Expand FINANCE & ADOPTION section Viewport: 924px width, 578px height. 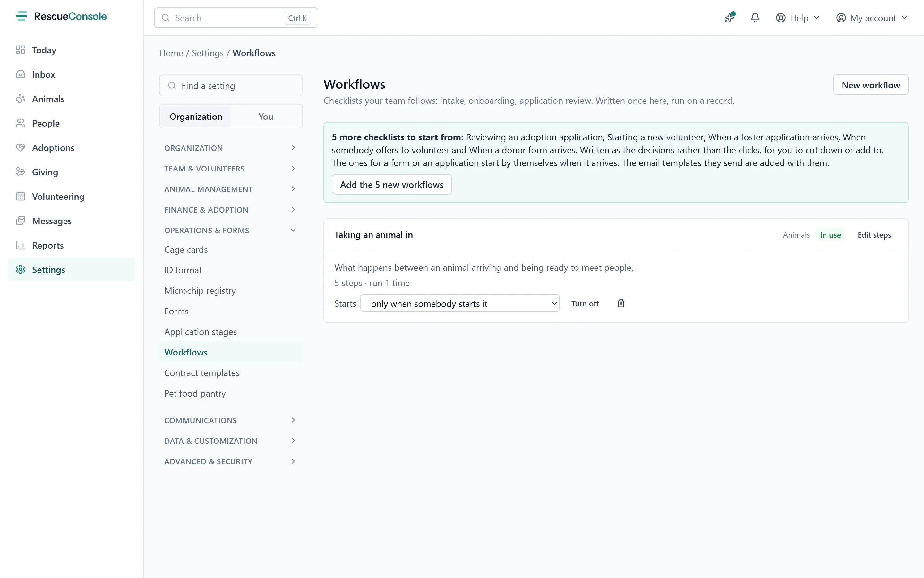pyautogui.click(x=231, y=210)
